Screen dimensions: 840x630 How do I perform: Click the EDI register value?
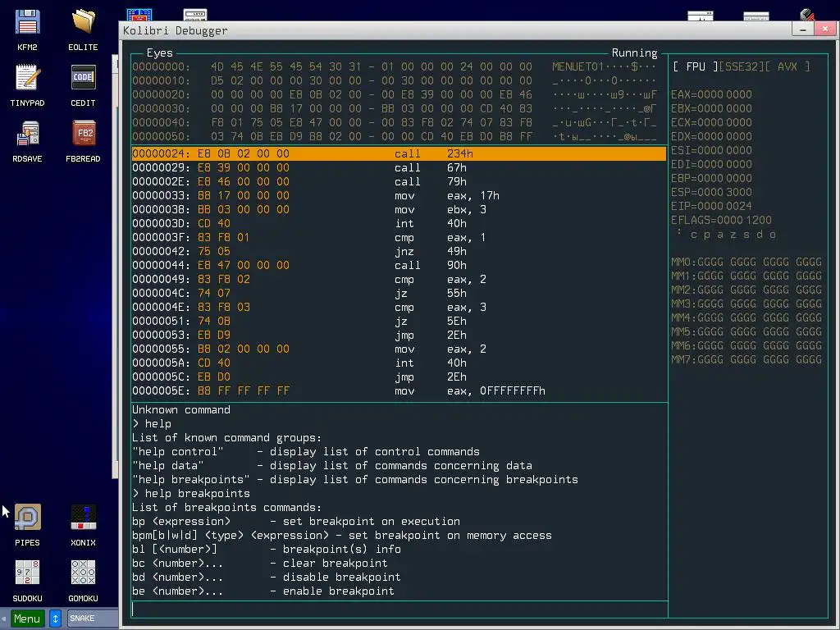coord(711,164)
